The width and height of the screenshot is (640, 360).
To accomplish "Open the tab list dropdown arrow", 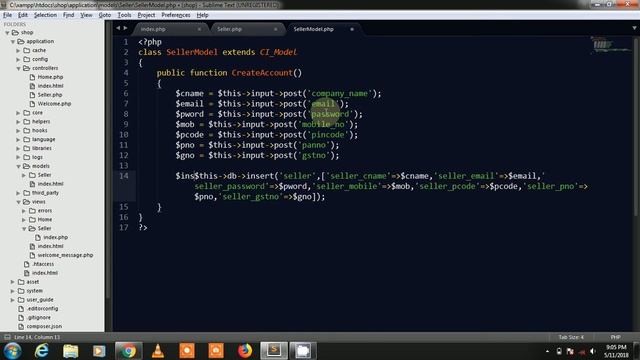I will click(634, 28).
